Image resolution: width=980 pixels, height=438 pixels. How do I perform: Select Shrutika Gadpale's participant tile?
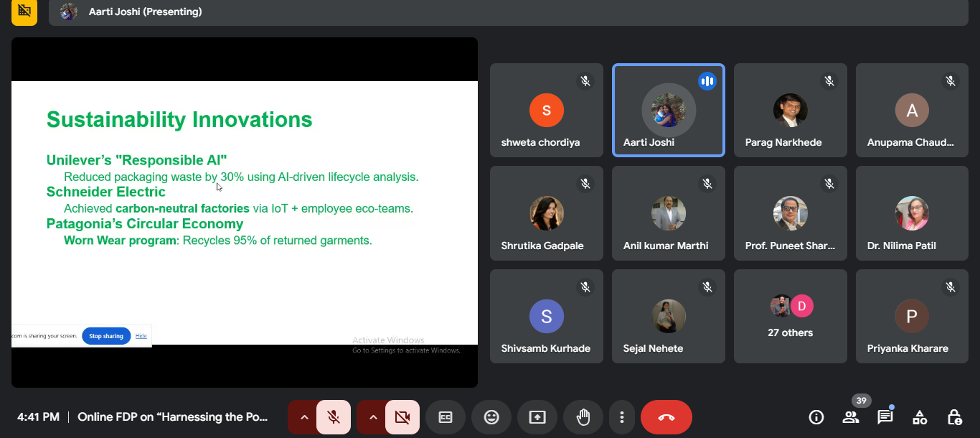[547, 213]
